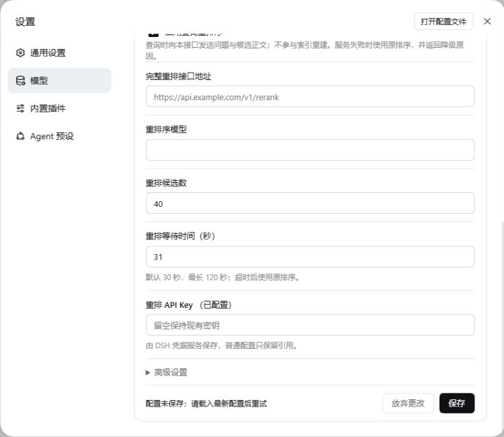Screen dimensions: 504x437
Task: Click the 重排等待时间 field showing 31
Action: coord(310,257)
